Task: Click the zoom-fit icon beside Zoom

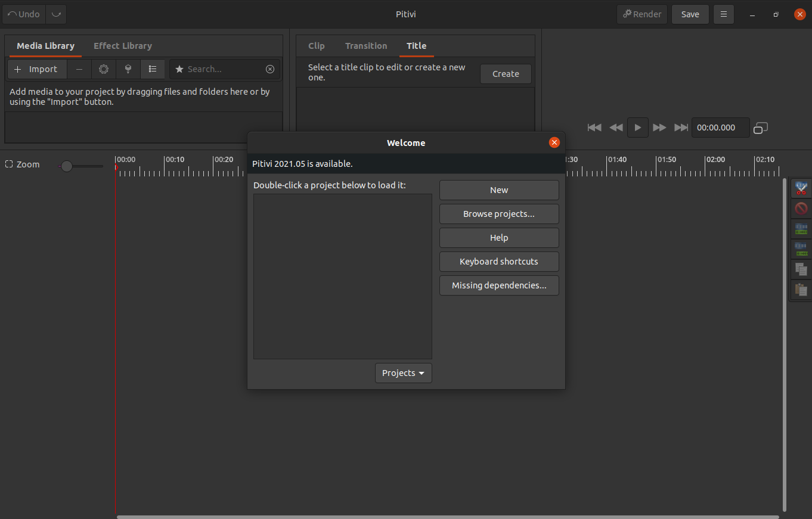Action: click(x=9, y=164)
